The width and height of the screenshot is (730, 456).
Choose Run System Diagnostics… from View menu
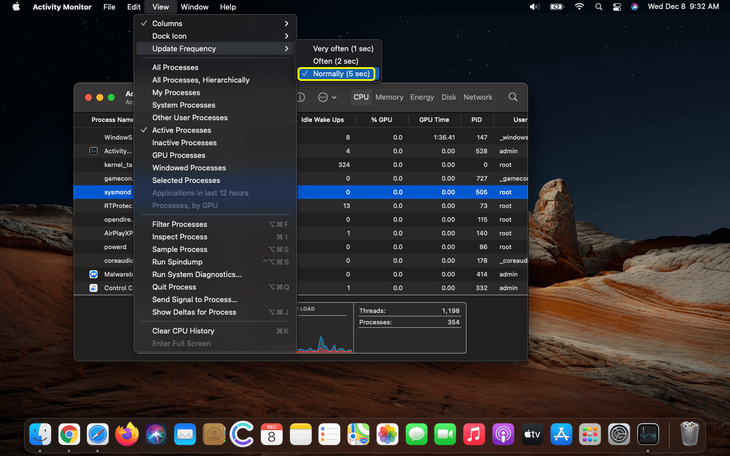pyautogui.click(x=197, y=274)
